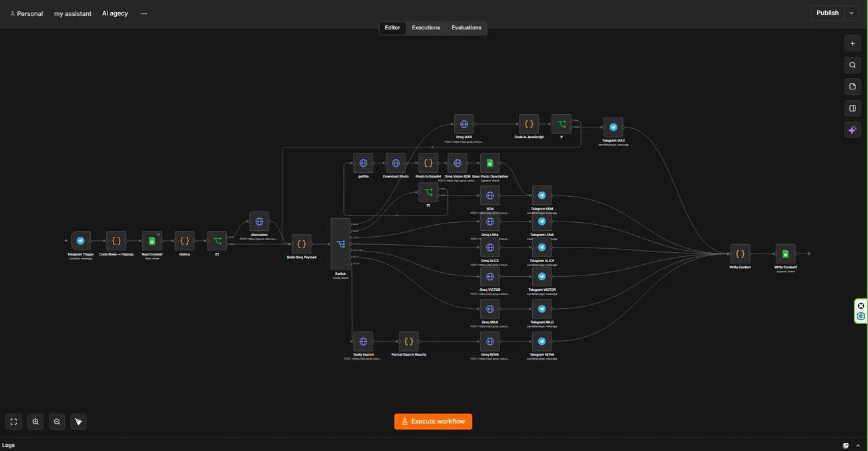
Task: Select the Build Groq Payload node
Action: coord(301,244)
